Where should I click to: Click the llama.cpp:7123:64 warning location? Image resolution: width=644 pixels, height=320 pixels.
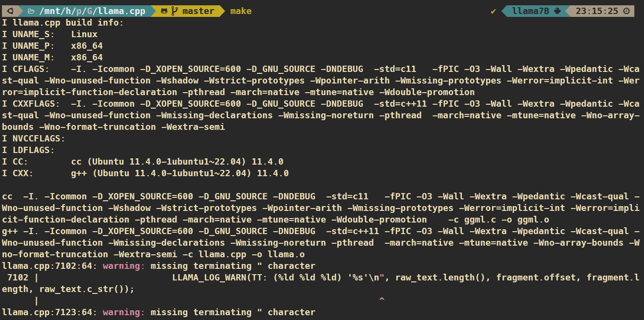coord(49,312)
